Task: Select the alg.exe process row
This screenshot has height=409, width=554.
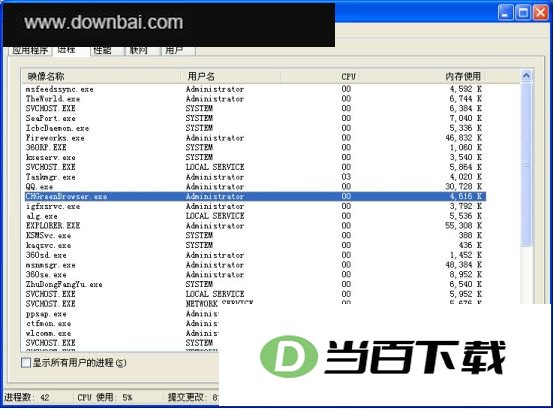Action: point(255,216)
